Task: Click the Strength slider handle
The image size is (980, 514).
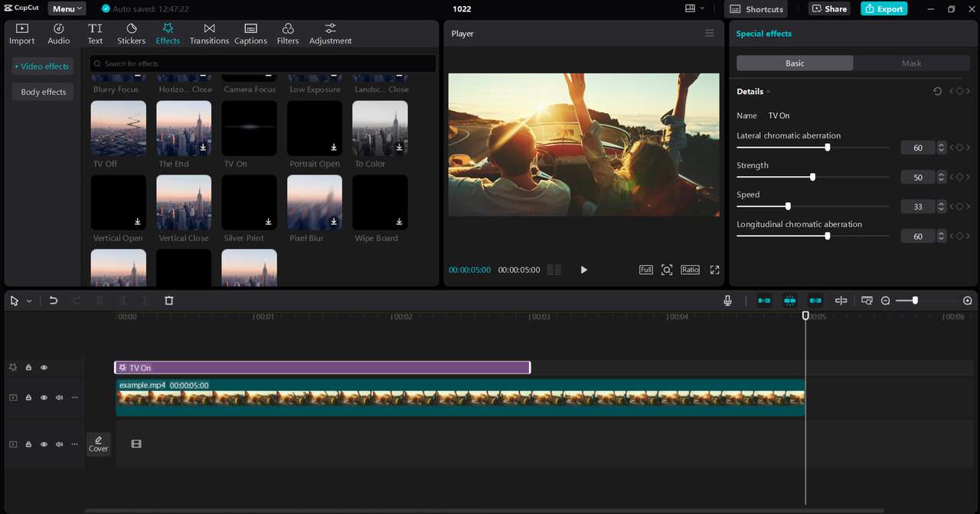Action: [812, 177]
